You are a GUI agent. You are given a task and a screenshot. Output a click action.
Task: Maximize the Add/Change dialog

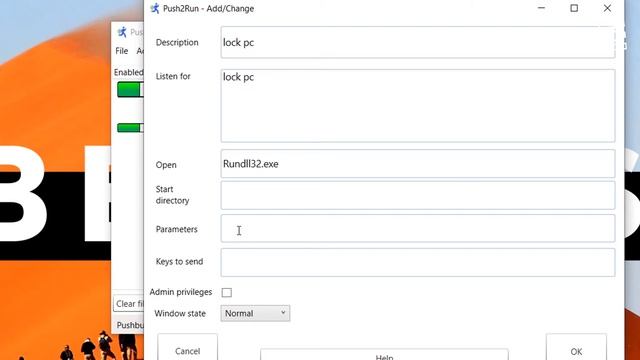[x=574, y=8]
